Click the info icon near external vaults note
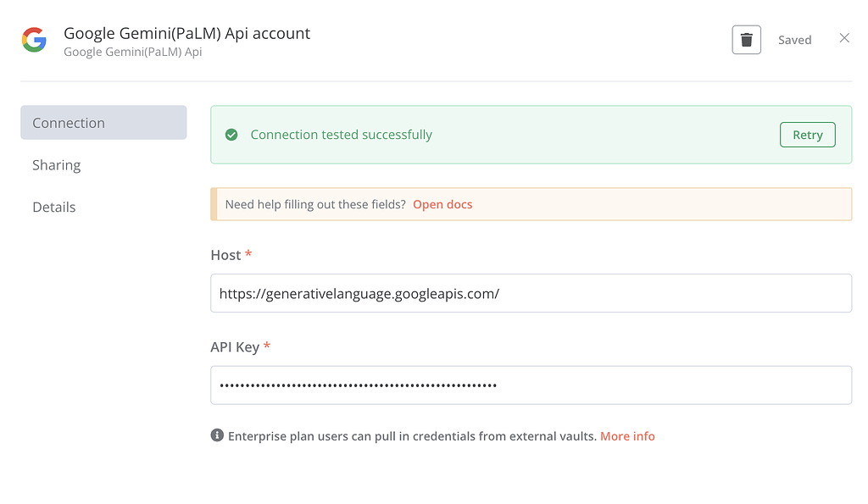 [x=217, y=435]
